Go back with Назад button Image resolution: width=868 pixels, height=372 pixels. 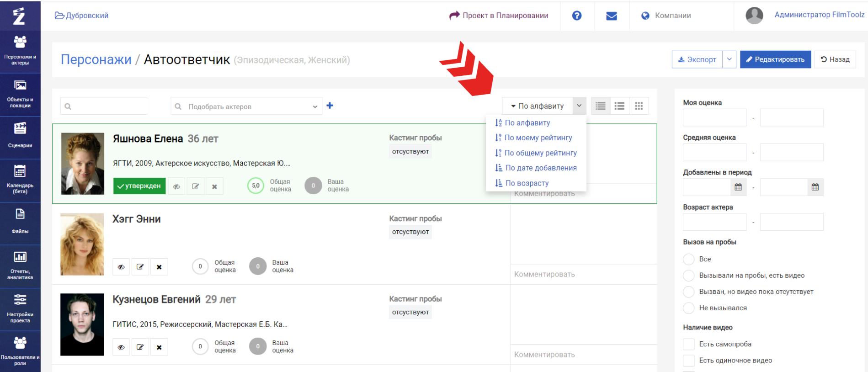pos(835,59)
